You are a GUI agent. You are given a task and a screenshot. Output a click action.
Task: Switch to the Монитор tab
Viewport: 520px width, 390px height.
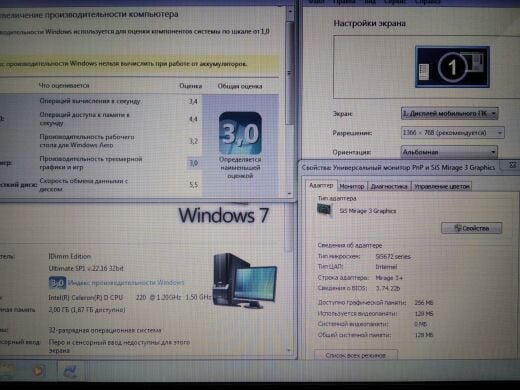point(352,186)
